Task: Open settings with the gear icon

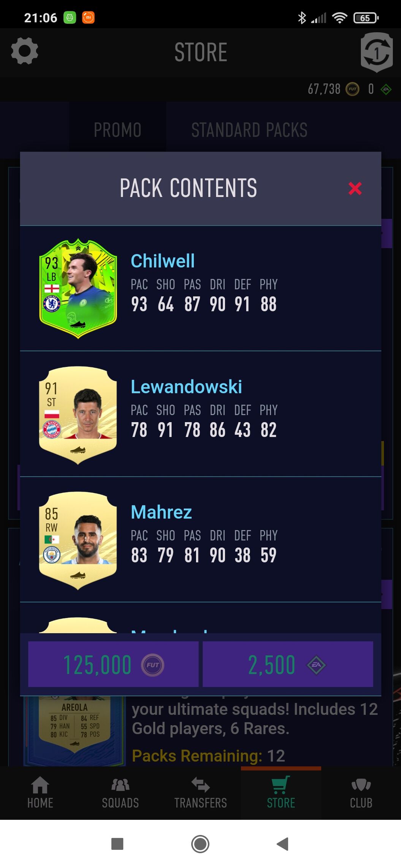Action: [x=25, y=51]
